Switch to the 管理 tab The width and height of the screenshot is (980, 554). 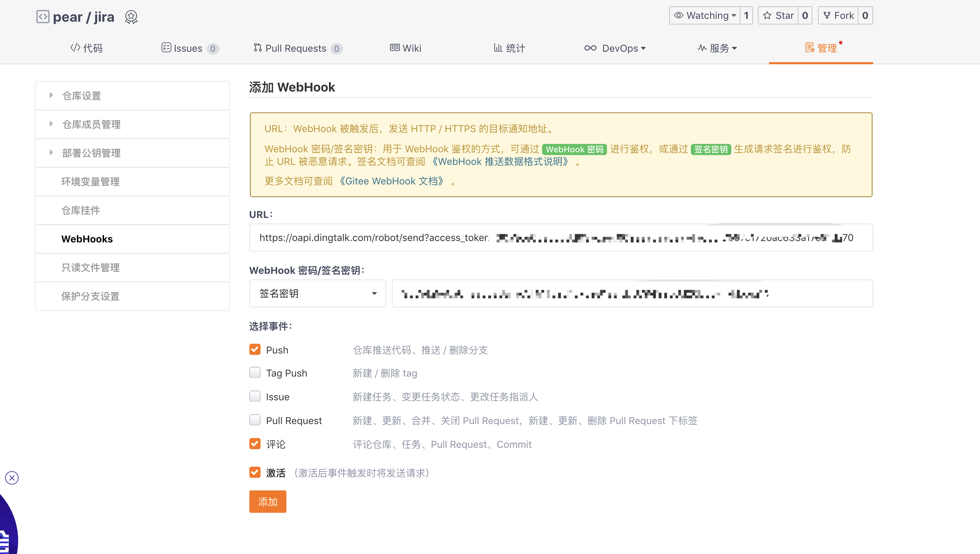(821, 48)
